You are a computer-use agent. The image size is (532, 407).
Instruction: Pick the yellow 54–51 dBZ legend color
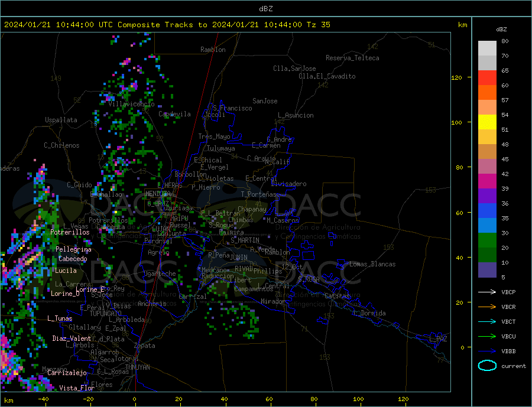[487, 122]
